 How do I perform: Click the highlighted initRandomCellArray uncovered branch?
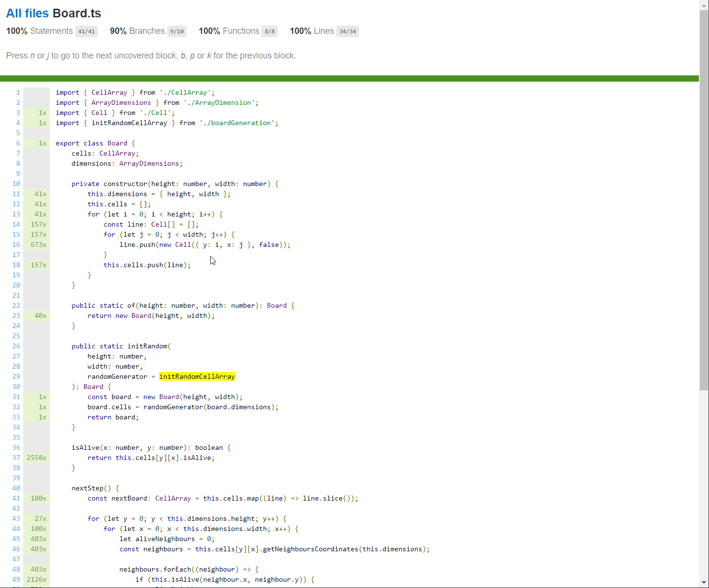(197, 376)
